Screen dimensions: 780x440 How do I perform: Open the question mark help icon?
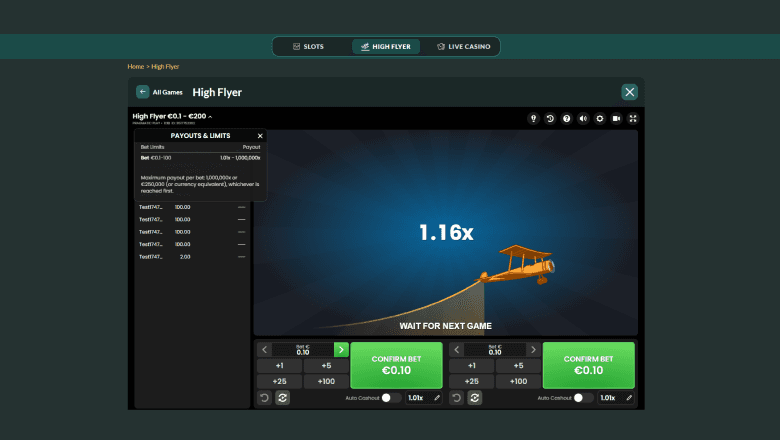pyautogui.click(x=567, y=118)
